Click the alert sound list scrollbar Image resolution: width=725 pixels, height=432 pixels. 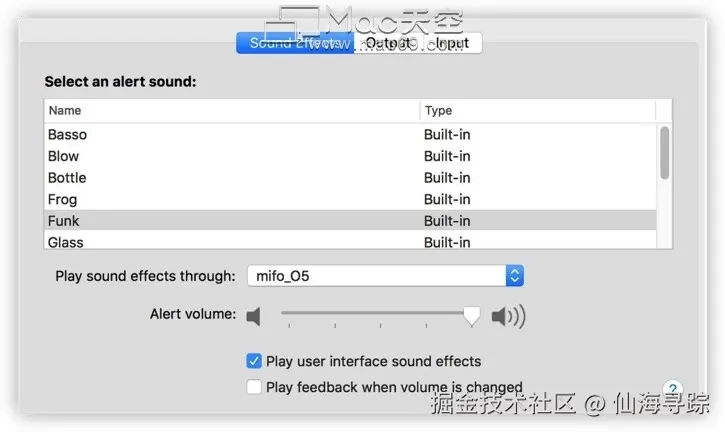[665, 153]
